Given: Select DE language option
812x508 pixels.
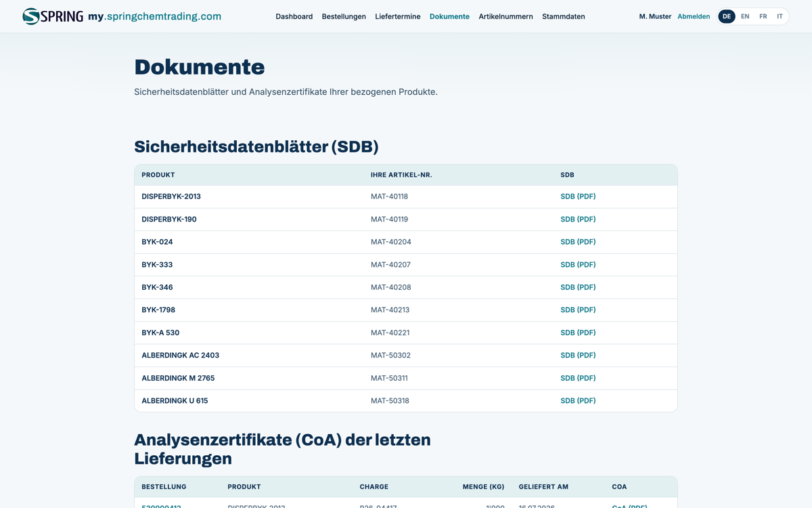Looking at the screenshot, I should [727, 16].
